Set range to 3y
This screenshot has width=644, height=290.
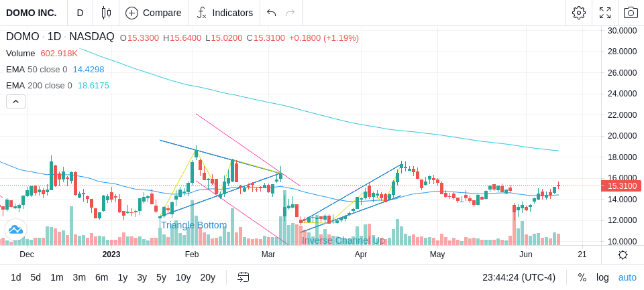[142, 278]
